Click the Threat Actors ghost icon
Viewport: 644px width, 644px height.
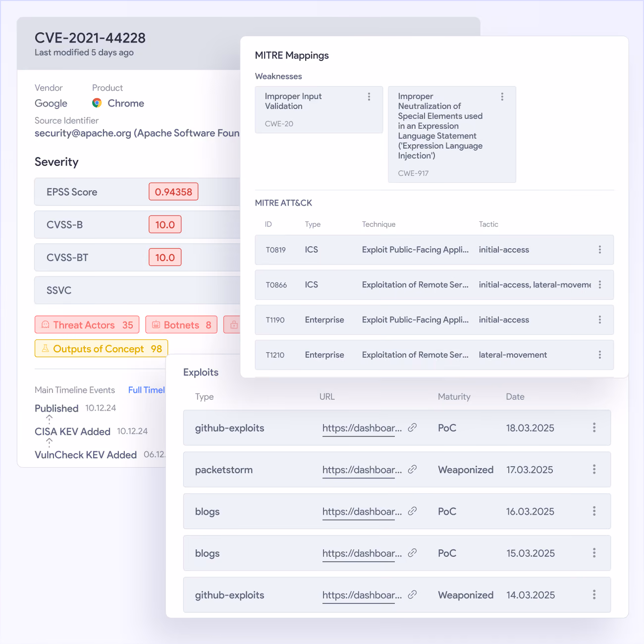(x=46, y=324)
